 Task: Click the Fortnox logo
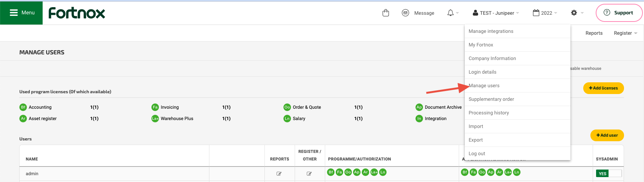pos(77,13)
